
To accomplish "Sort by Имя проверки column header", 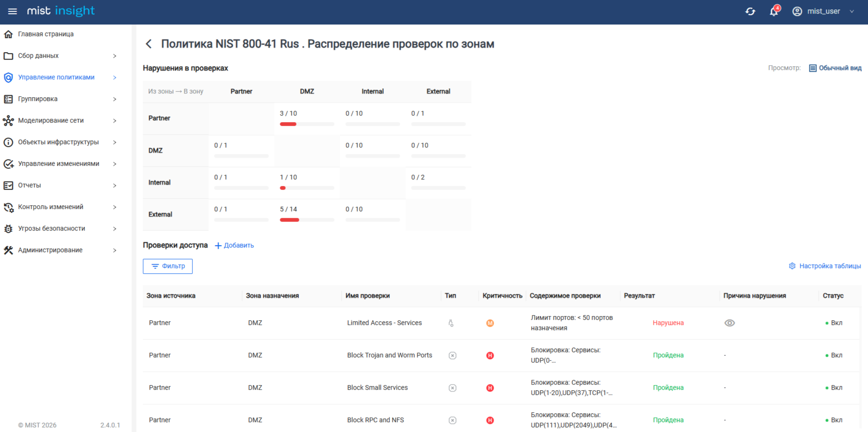I will point(367,296).
